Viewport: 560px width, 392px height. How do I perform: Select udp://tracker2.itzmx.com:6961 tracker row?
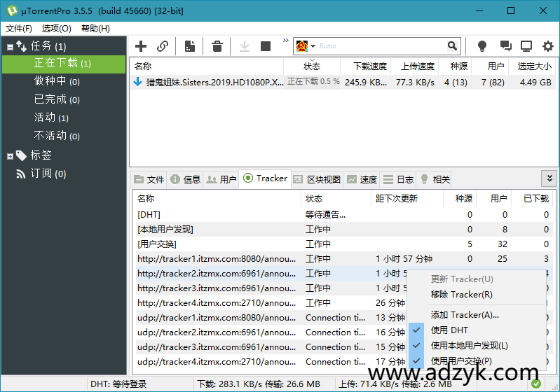pyautogui.click(x=270, y=332)
